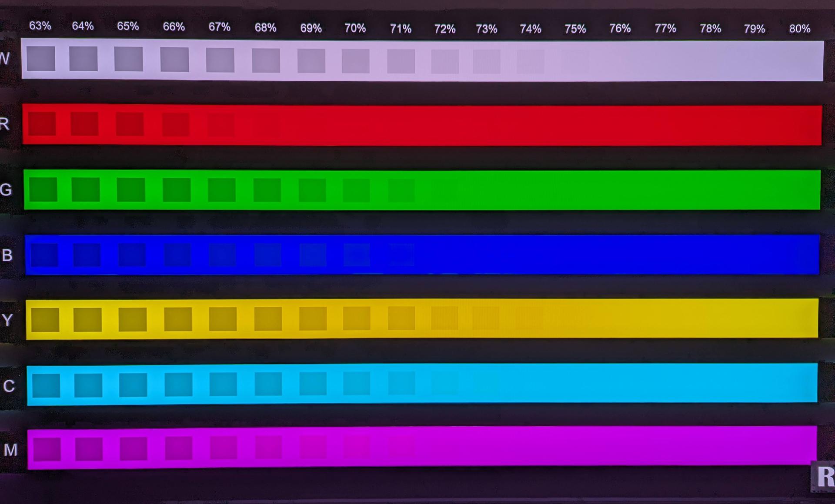Viewport: 835px width, 504px height.
Task: Click the 65% square in green bar
Action: click(x=131, y=189)
